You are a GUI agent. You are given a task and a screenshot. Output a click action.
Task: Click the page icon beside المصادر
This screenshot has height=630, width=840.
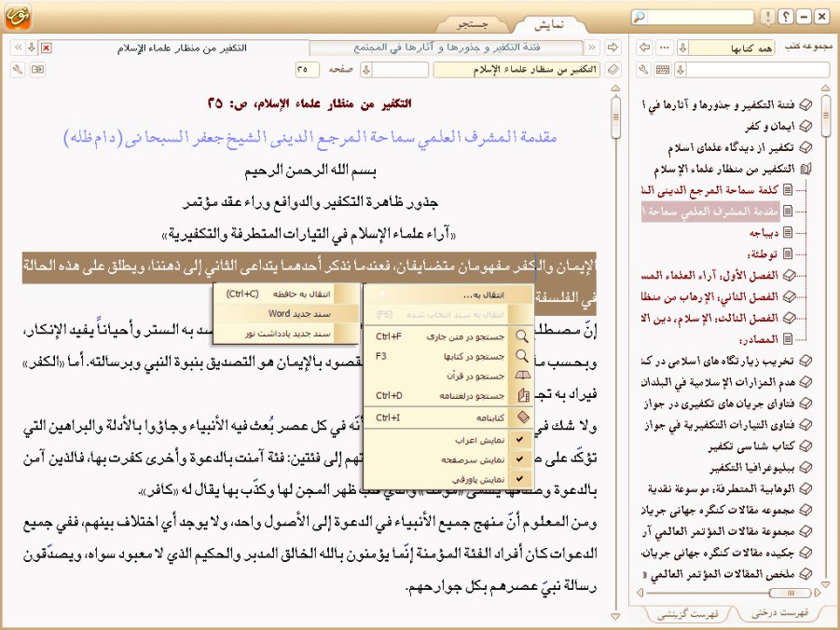(x=788, y=338)
